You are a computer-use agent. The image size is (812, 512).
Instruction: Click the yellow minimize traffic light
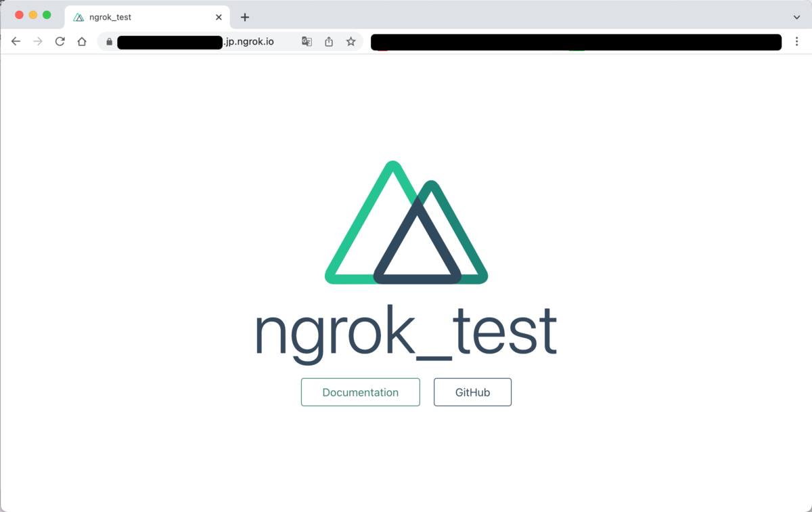[32, 14]
